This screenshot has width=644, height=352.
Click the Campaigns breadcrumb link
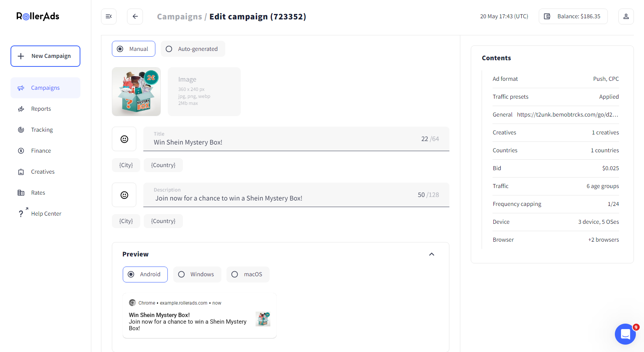point(179,17)
